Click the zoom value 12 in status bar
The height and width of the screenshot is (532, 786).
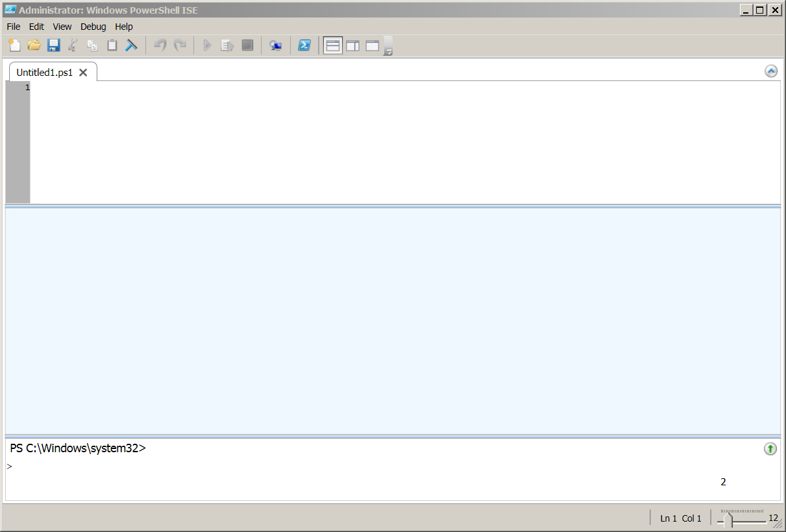point(773,518)
